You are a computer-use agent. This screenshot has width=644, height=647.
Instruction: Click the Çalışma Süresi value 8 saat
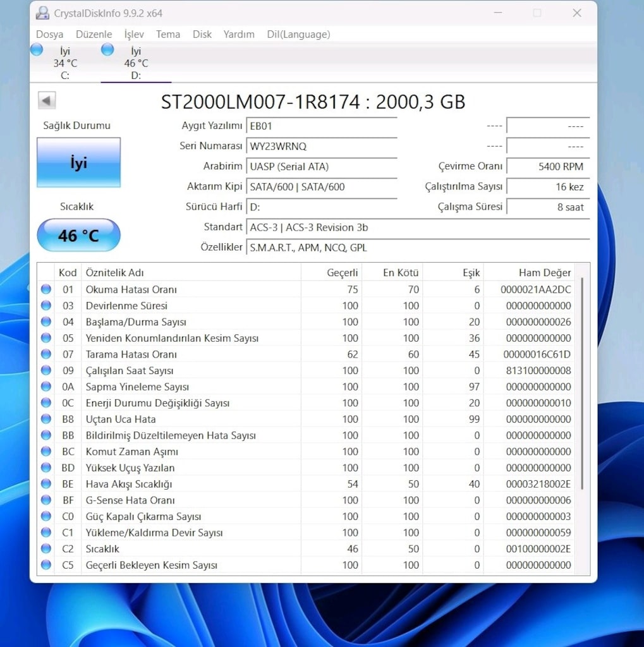[548, 207]
